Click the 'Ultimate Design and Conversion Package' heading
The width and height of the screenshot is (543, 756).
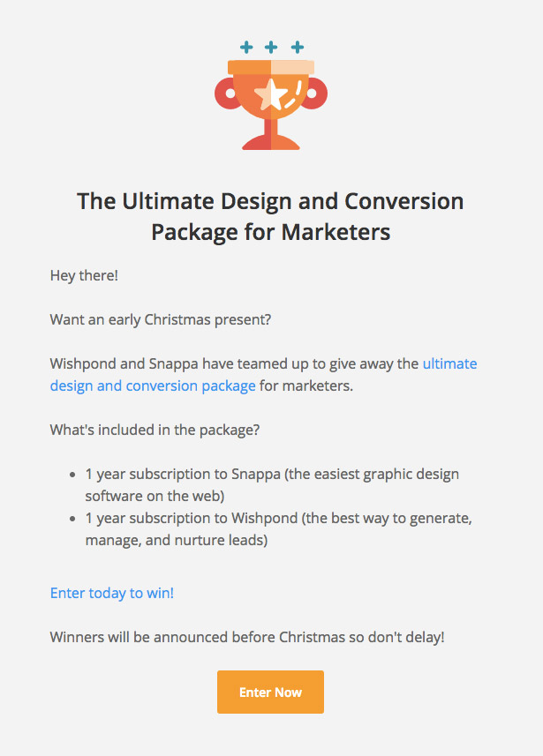(270, 216)
